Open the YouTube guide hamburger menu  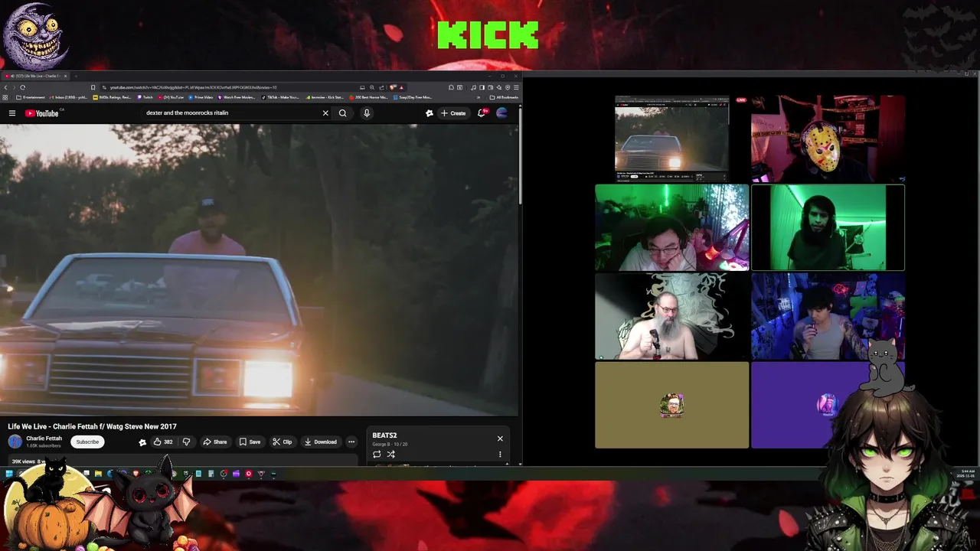point(11,113)
